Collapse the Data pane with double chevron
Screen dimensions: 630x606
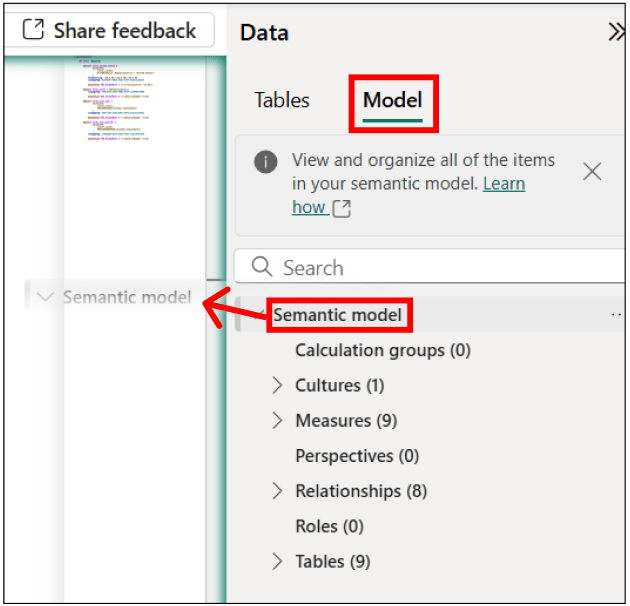(x=616, y=32)
